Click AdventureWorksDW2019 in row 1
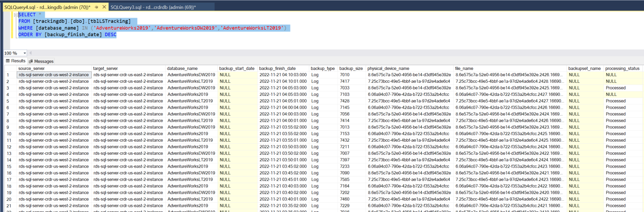This screenshot has width=644, height=212. coord(191,75)
